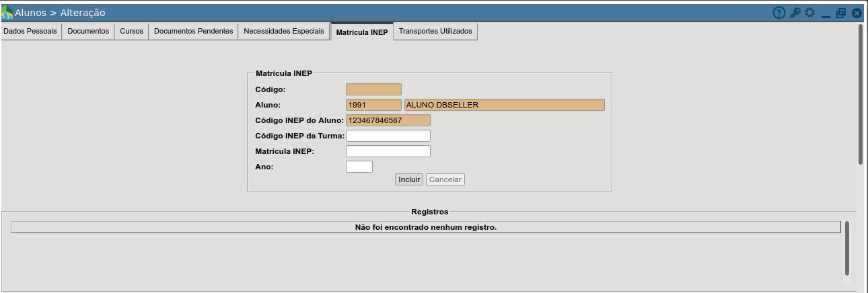Image resolution: width=868 pixels, height=293 pixels.
Task: Select the Ano input field
Action: tap(359, 167)
